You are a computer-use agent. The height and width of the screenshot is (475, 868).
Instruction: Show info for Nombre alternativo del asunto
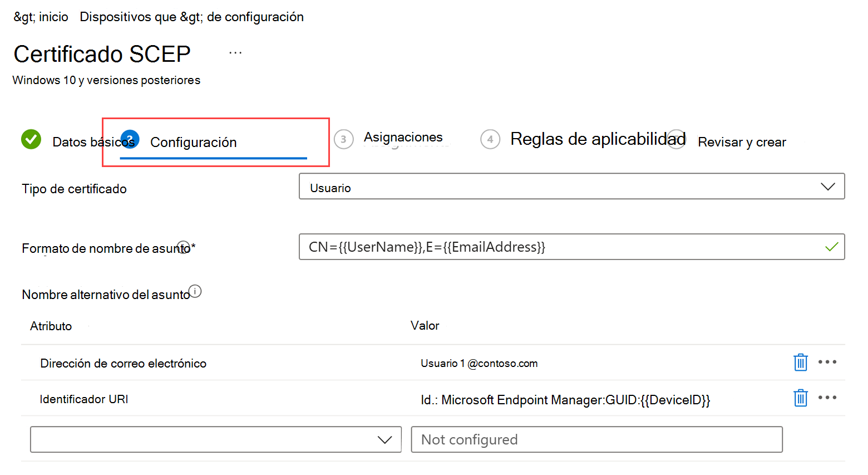pos(195,291)
